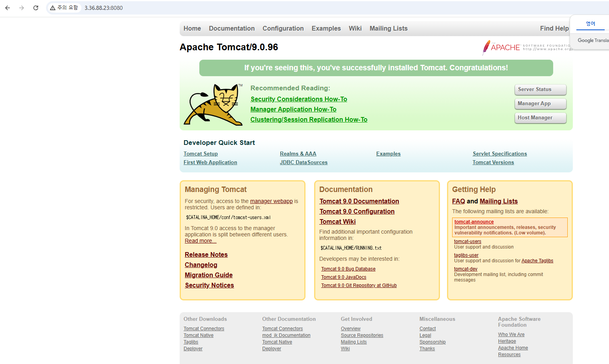The height and width of the screenshot is (364, 609).
Task: Open the FAQ link under Getting Help
Action: click(458, 201)
